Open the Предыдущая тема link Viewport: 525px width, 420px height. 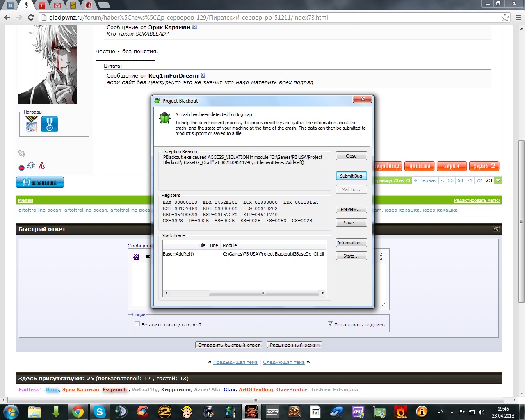[x=235, y=362]
